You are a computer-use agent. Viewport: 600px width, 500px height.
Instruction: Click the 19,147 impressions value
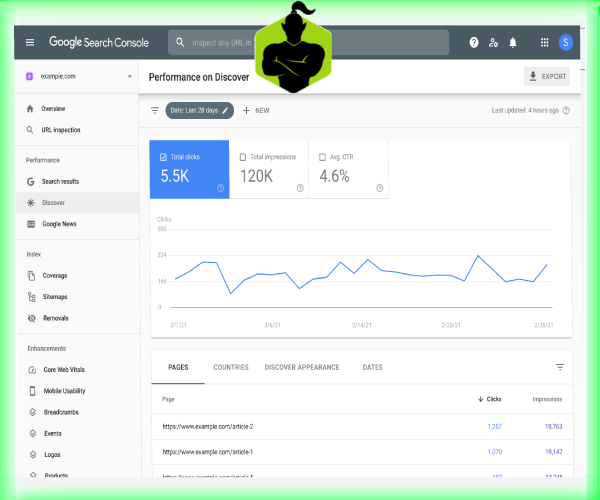[x=553, y=452]
